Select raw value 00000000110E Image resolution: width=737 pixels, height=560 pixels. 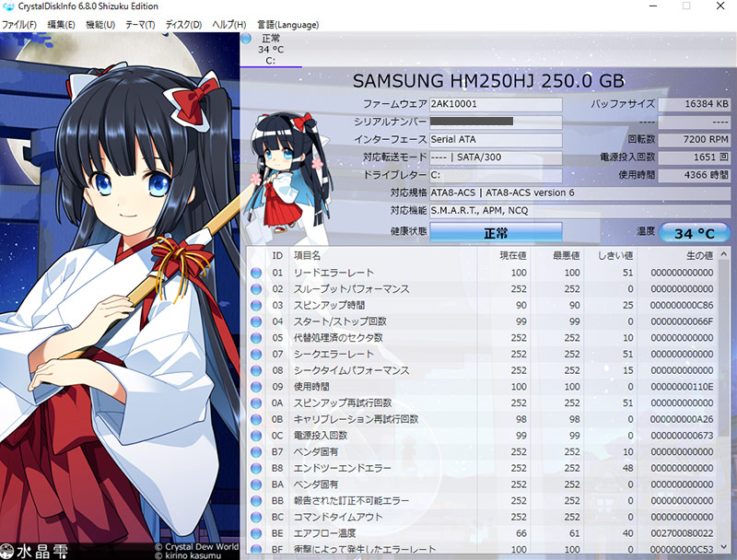[x=682, y=387]
